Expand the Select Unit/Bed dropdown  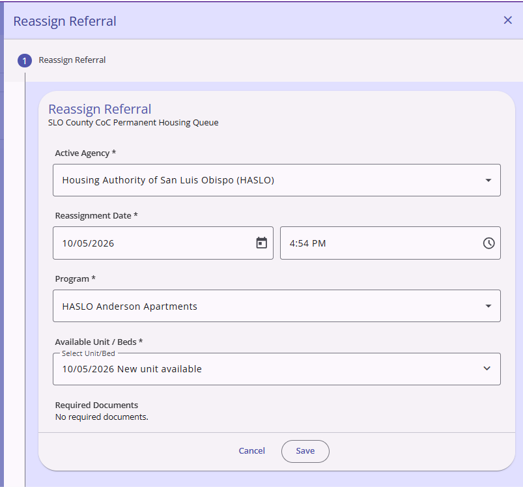pyautogui.click(x=277, y=369)
